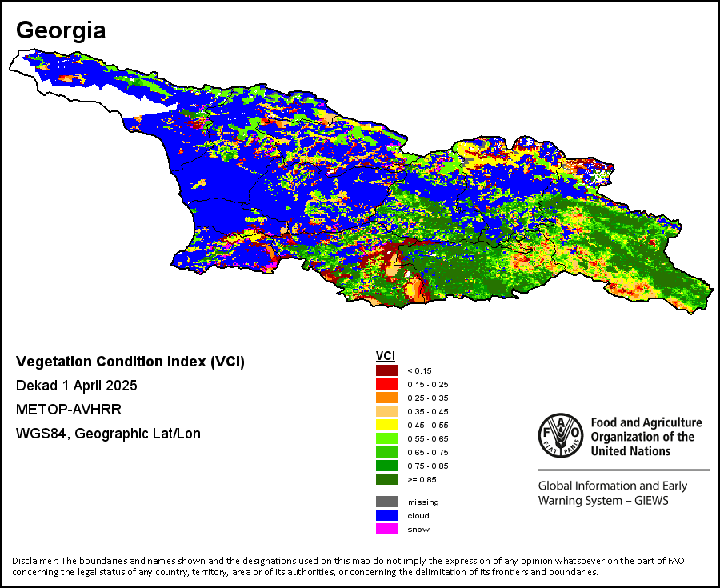Image resolution: width=720 pixels, height=588 pixels.
Task: Click the '0.15 - 0.25' legend label
Action: [x=428, y=385]
